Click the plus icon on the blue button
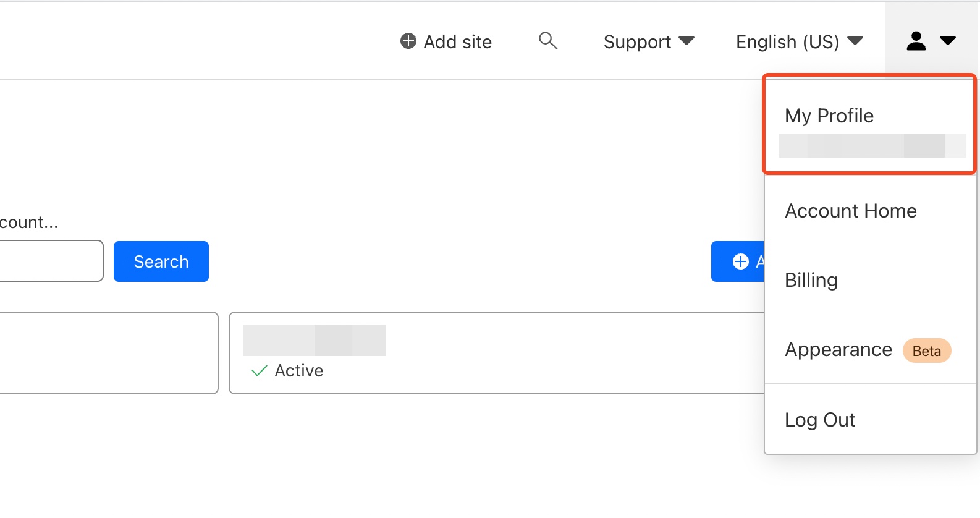This screenshot has height=518, width=980. 740,261
